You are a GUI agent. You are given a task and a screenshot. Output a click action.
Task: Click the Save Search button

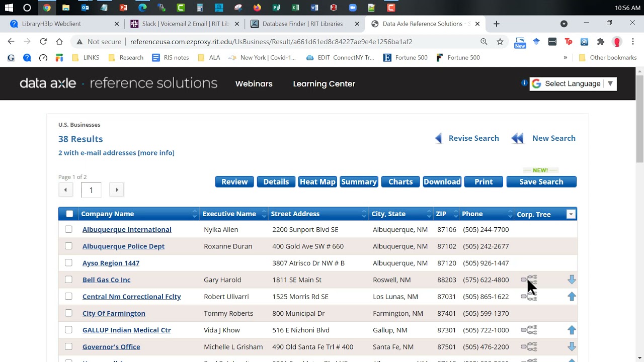[541, 182]
